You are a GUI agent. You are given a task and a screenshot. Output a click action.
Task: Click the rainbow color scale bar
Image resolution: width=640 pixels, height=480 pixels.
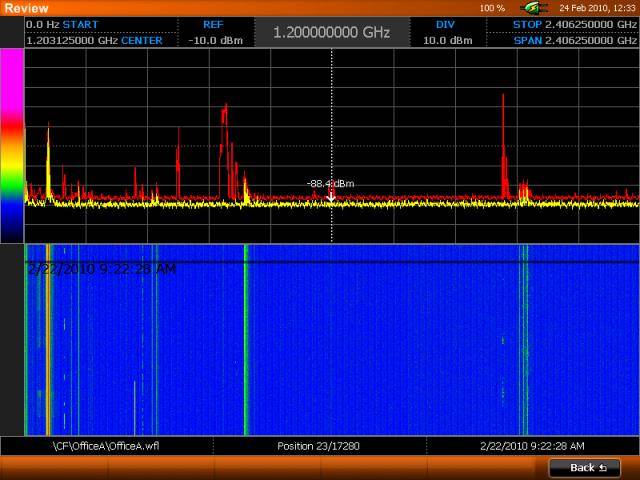pos(11,145)
